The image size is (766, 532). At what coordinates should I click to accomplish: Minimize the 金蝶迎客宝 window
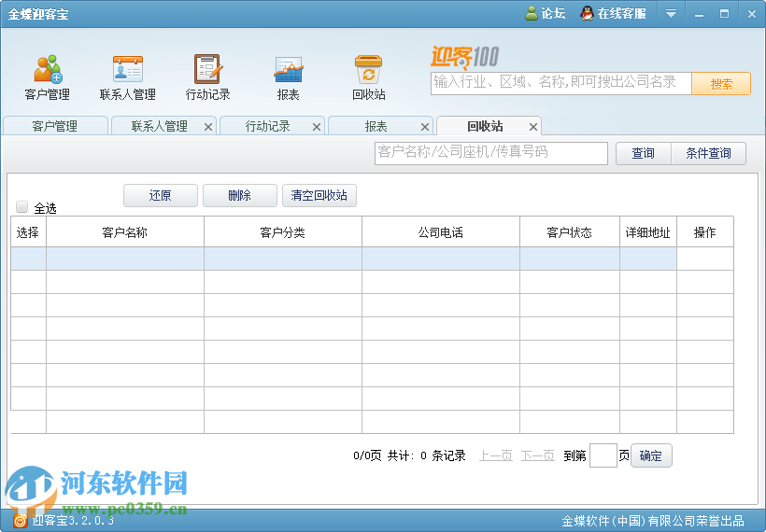(x=699, y=14)
